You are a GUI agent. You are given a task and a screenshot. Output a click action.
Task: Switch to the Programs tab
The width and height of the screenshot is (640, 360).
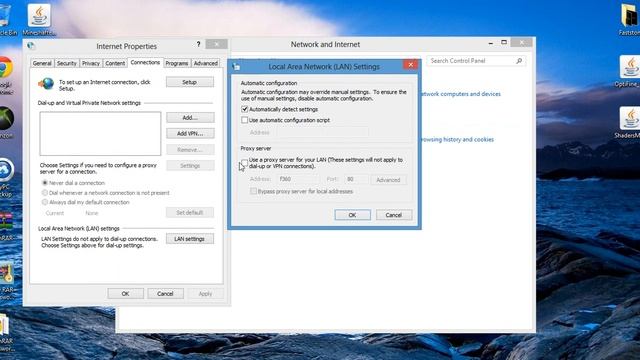tap(177, 63)
